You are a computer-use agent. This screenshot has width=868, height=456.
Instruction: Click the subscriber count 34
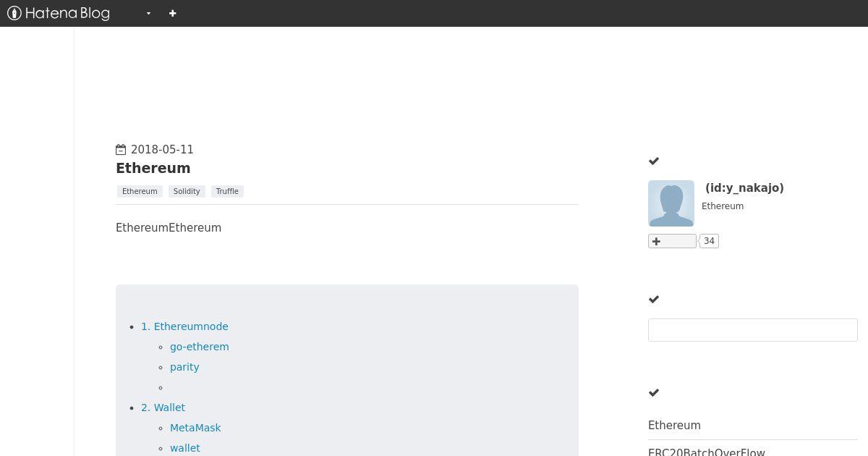[x=709, y=241]
